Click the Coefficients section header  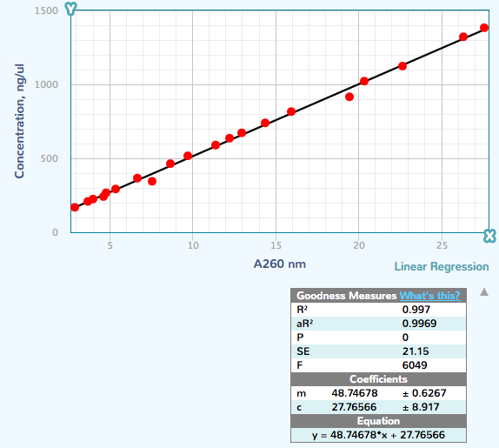click(x=378, y=379)
